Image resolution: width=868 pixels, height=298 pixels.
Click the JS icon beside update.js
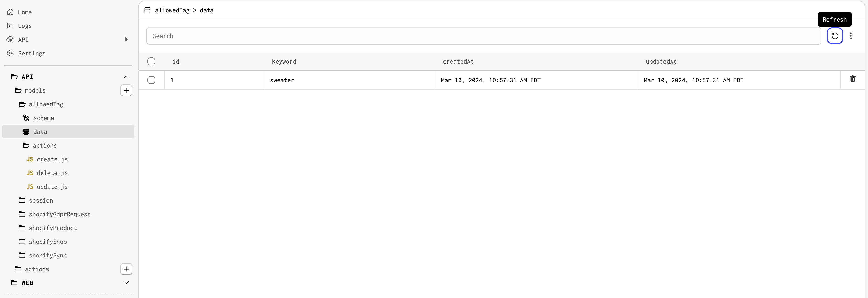point(30,187)
